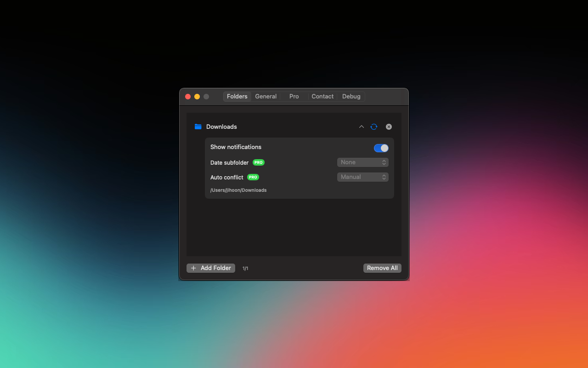Switch to the General tab
Viewport: 588px width, 368px height.
266,97
